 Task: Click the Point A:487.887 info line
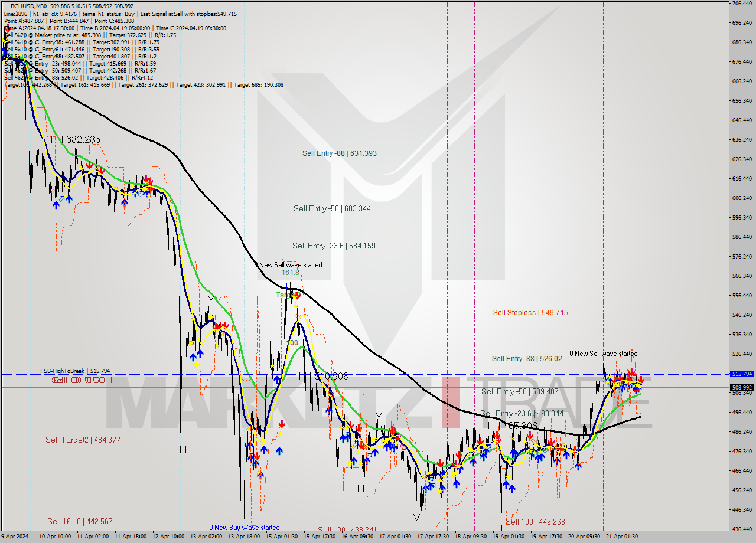click(x=69, y=21)
